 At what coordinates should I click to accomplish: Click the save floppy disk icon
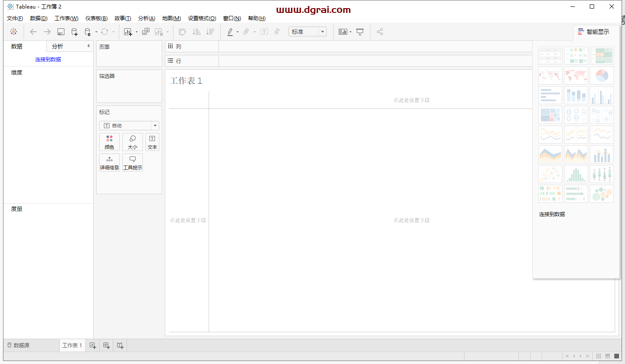click(61, 32)
